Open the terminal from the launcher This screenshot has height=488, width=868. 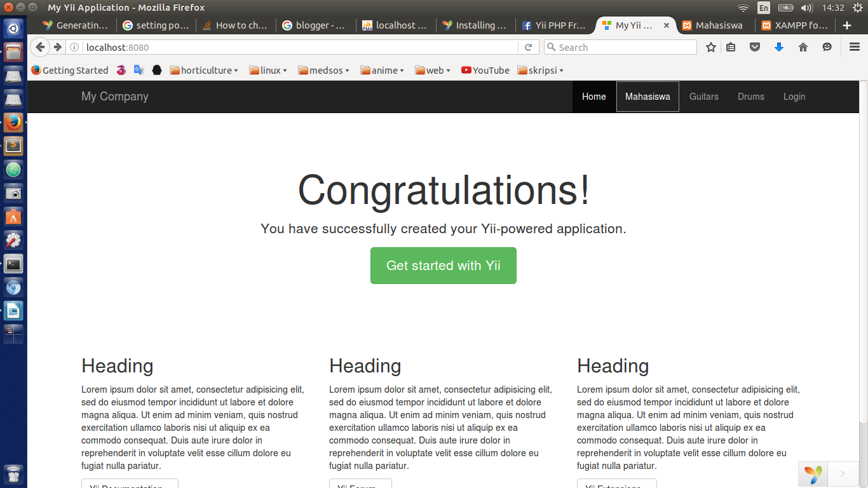[13, 263]
